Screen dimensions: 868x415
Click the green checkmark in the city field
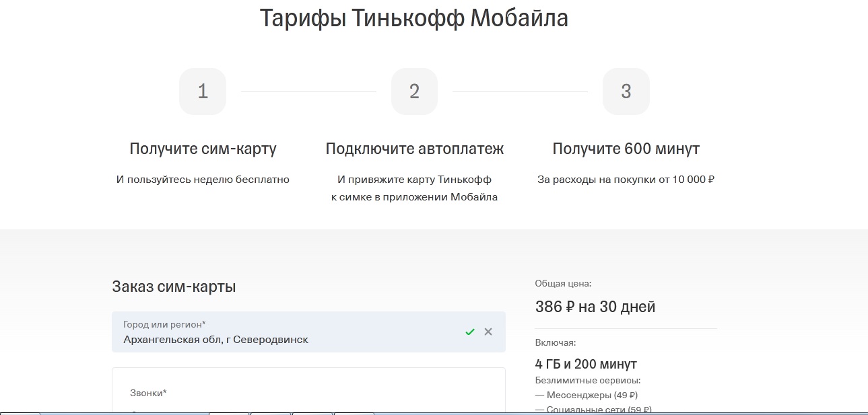470,332
